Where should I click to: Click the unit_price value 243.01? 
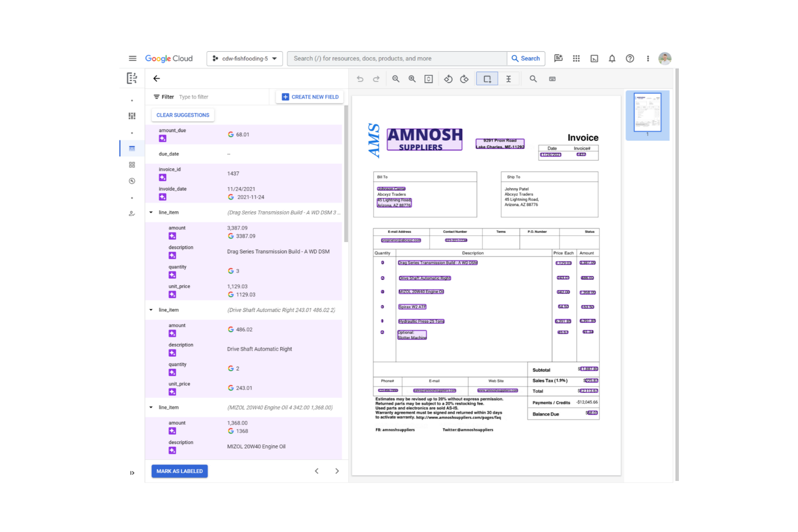point(244,388)
